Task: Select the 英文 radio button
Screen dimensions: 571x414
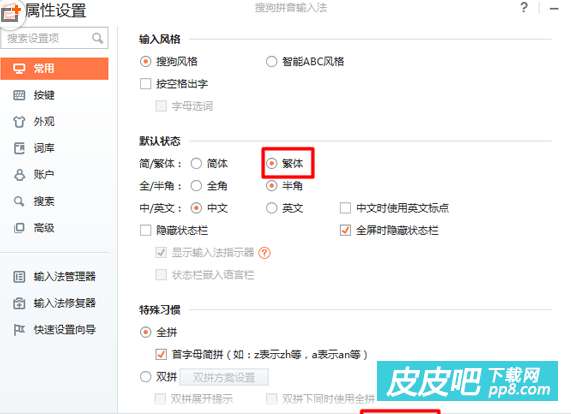Action: (271, 208)
